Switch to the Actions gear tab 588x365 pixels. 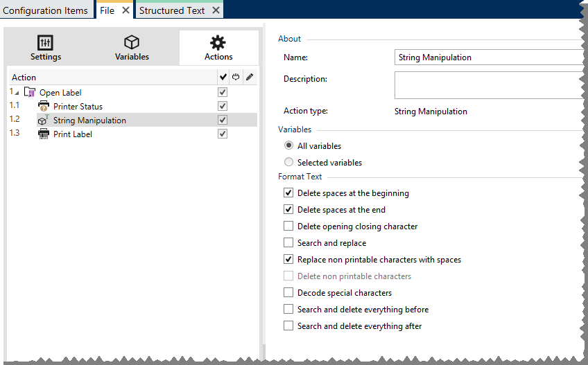pyautogui.click(x=218, y=48)
